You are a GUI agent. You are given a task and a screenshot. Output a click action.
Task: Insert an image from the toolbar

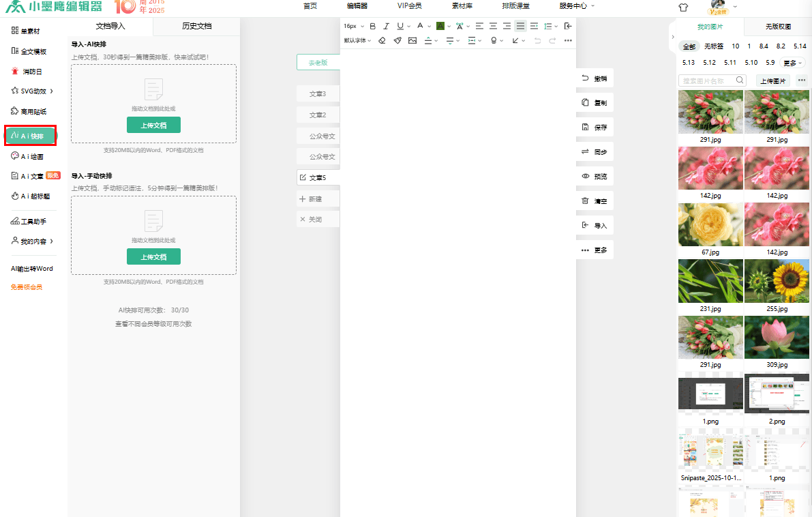tap(412, 40)
